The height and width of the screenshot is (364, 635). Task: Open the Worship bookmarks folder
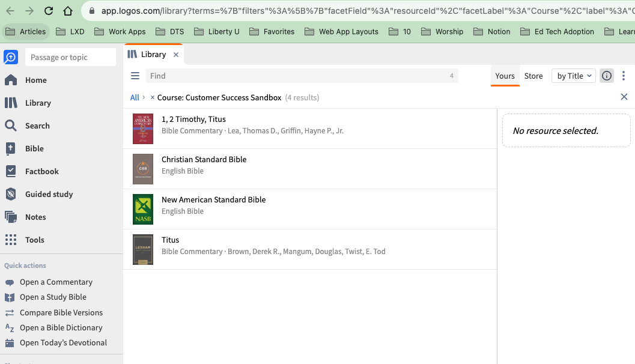442,32
